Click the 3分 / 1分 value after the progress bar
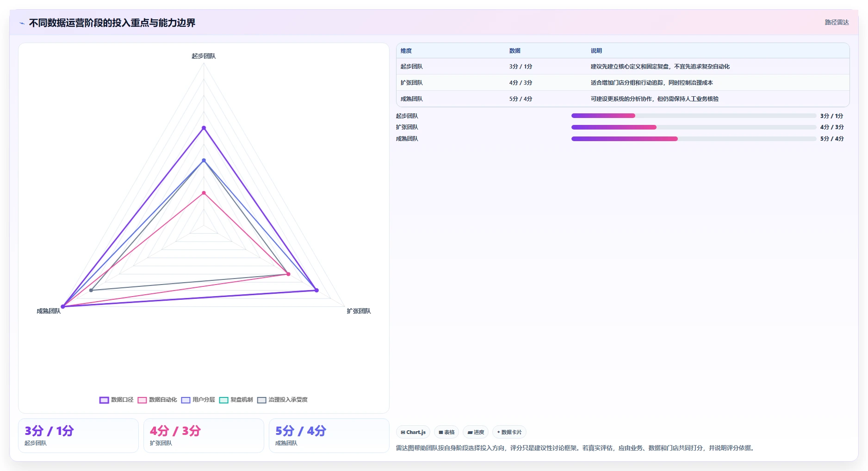Image resolution: width=868 pixels, height=471 pixels. click(832, 116)
